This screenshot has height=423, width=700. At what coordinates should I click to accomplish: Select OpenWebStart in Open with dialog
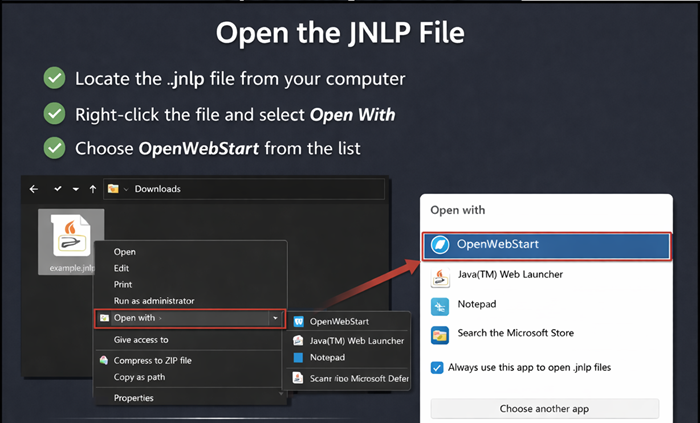pos(546,245)
